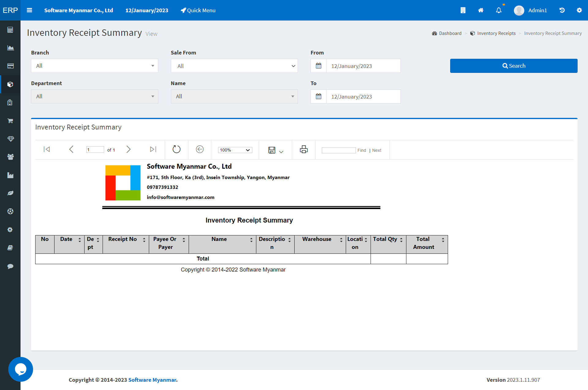Open calculator grid icon in sidebar

(x=10, y=30)
